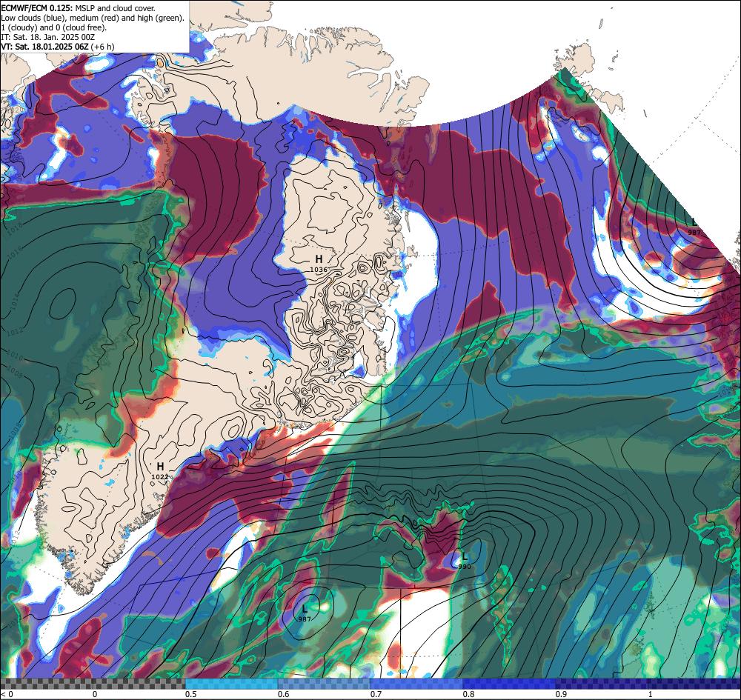Click the H marker above 1022
The width and height of the screenshot is (741, 700).
pyautogui.click(x=160, y=467)
